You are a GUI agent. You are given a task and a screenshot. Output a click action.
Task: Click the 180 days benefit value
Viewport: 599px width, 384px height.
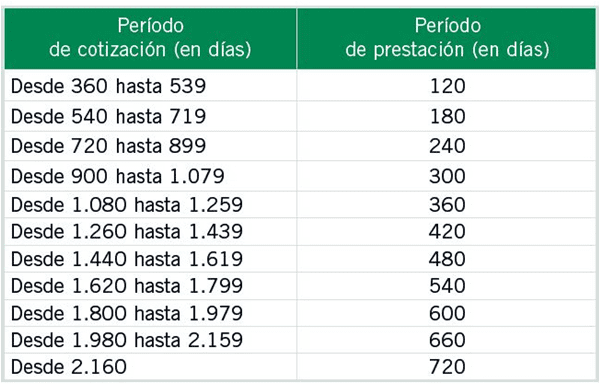click(x=447, y=116)
